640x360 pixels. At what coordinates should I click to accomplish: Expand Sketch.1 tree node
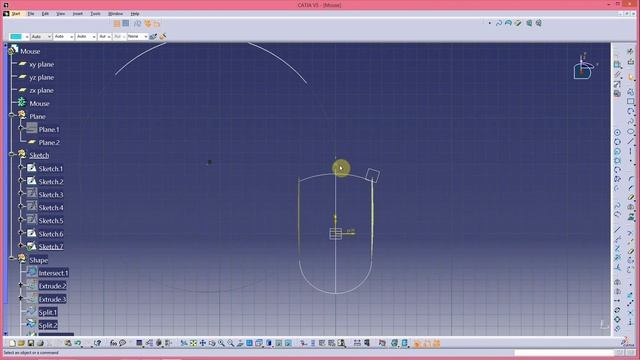(21, 168)
